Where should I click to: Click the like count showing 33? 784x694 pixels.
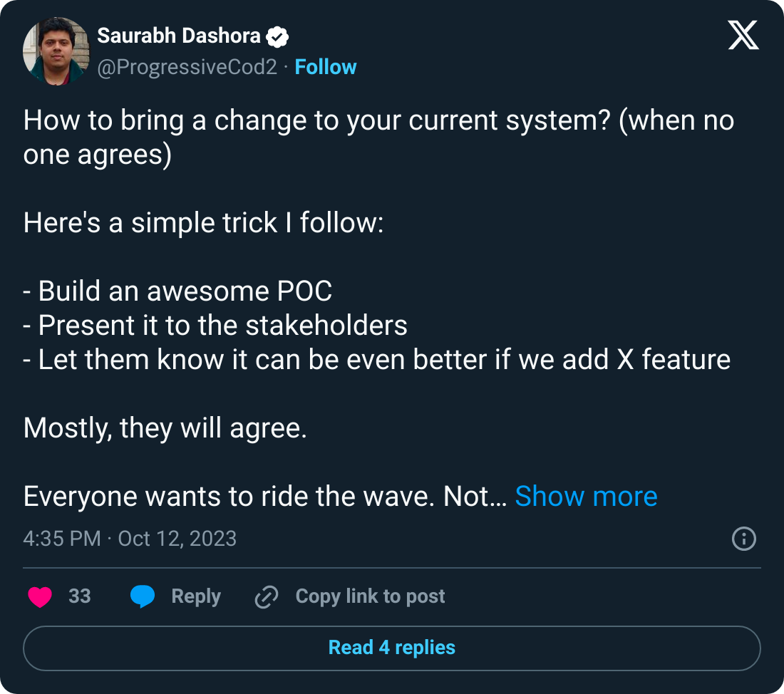(81, 596)
